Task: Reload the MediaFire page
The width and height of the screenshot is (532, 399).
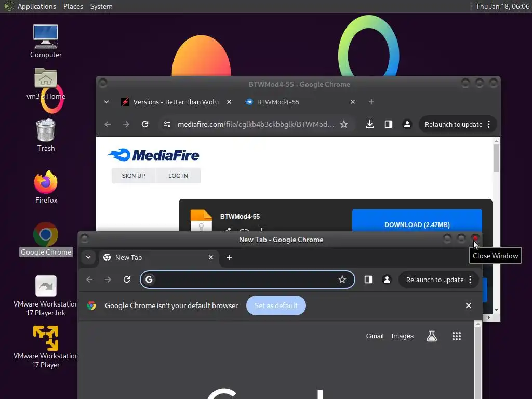Action: pos(145,124)
